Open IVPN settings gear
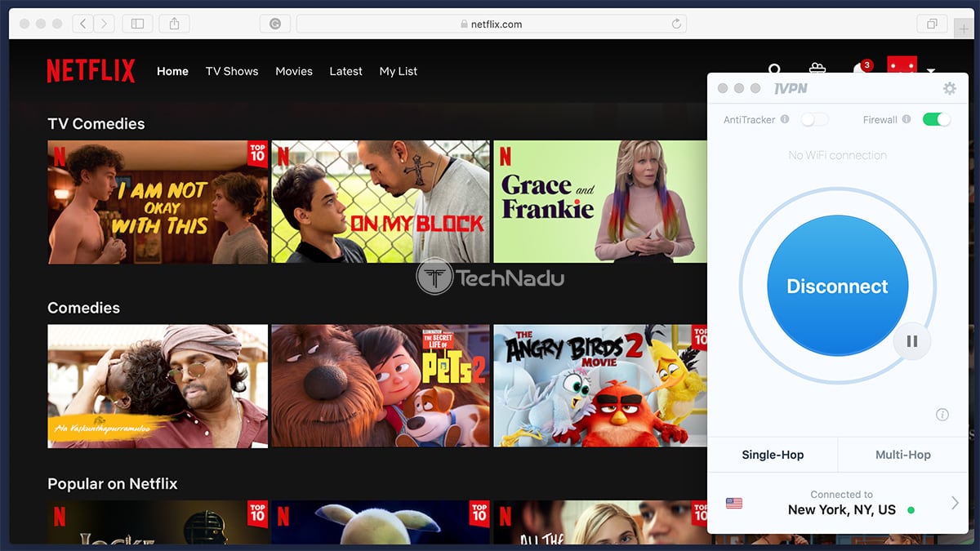The width and height of the screenshot is (980, 551). 949,88
